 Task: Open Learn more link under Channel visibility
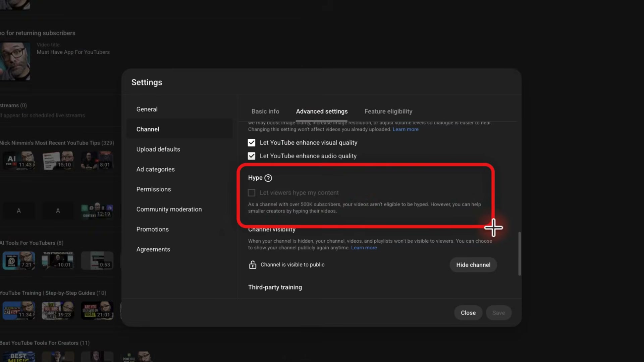point(364,248)
